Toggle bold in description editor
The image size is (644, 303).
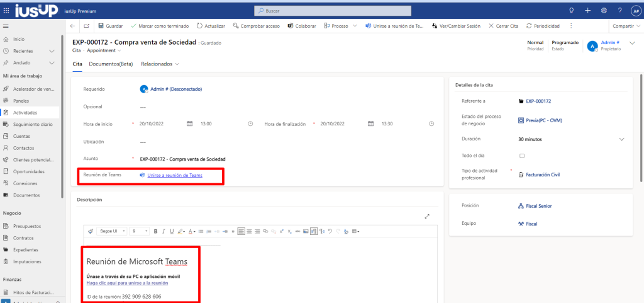156,231
